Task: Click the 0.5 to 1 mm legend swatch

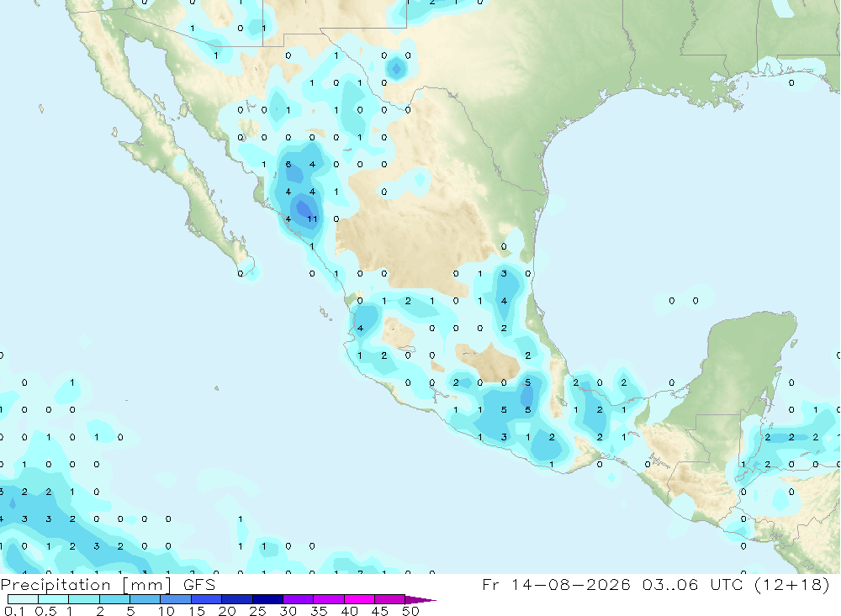Action: pos(54,599)
